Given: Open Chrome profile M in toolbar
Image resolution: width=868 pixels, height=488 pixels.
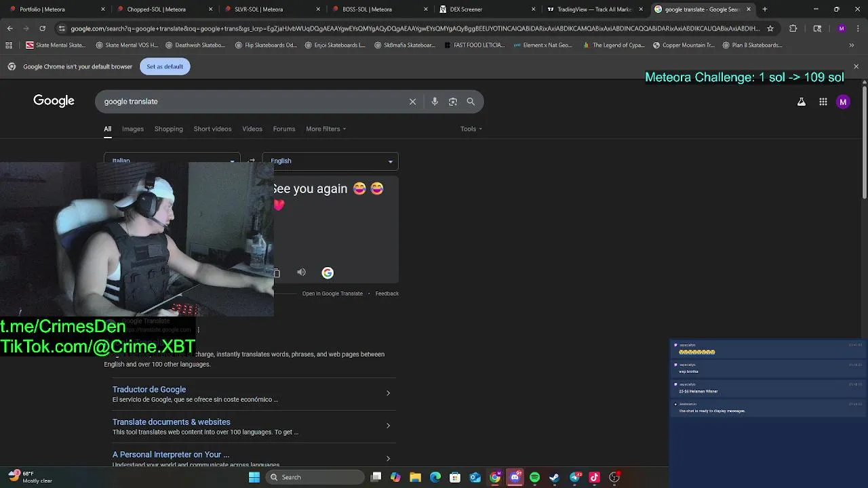Looking at the screenshot, I should pos(842,28).
